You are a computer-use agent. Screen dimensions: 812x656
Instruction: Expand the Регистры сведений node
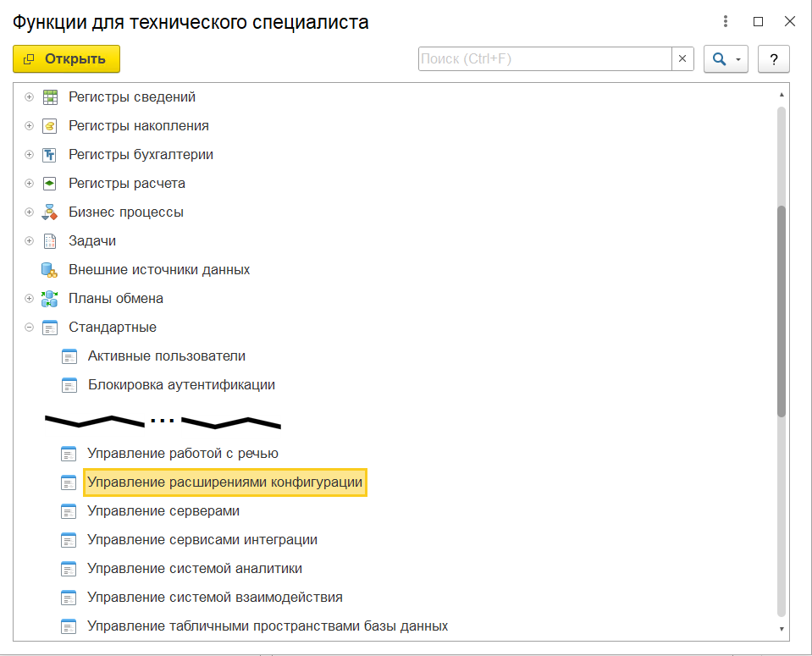[30, 97]
